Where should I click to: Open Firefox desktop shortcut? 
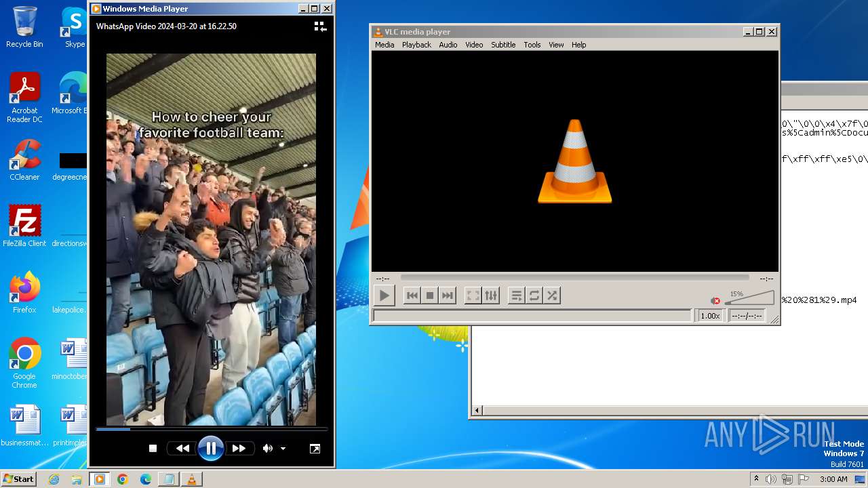pos(24,293)
